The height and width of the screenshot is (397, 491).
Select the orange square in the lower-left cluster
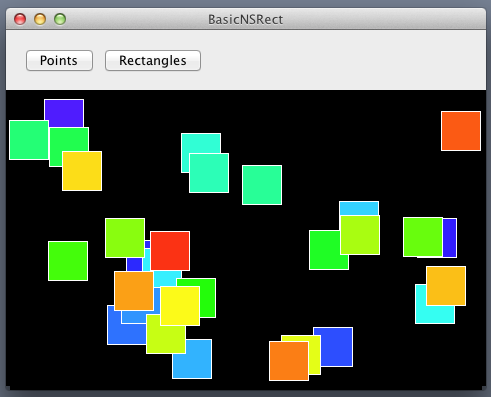[134, 291]
